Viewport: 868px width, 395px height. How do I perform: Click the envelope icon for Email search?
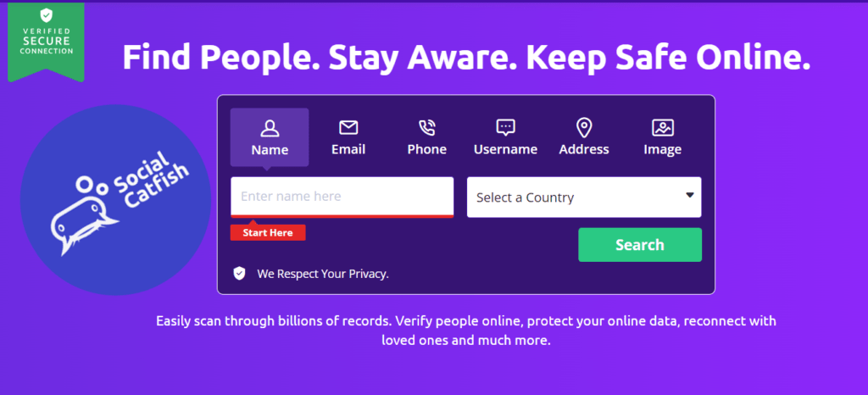348,128
